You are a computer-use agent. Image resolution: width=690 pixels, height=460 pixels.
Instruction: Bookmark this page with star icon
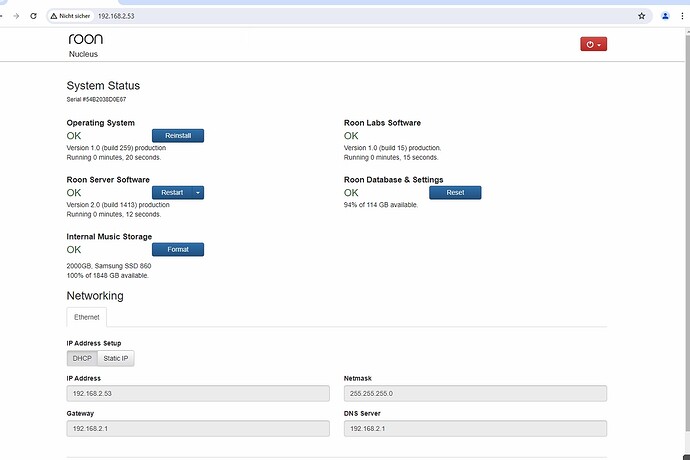(x=642, y=16)
